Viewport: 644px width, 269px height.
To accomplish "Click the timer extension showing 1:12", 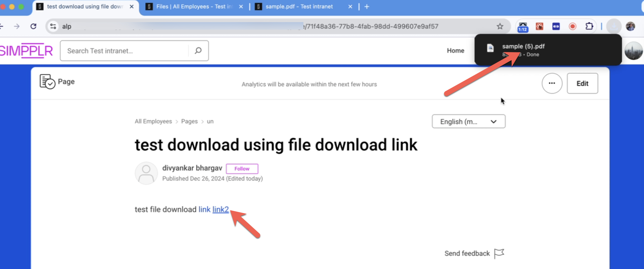I will click(x=522, y=26).
